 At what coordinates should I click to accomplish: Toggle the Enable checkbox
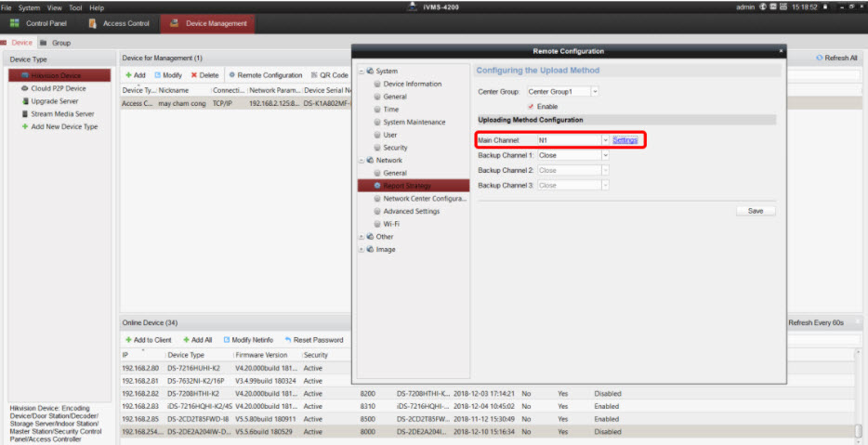(531, 107)
